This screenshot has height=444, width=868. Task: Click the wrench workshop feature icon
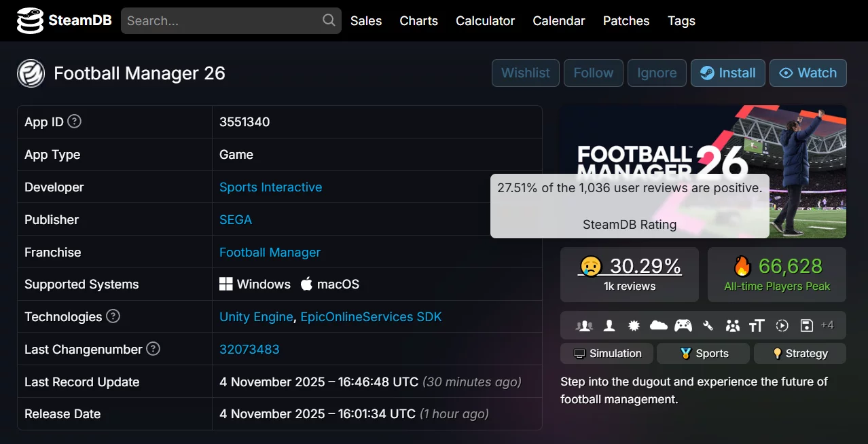pyautogui.click(x=708, y=326)
